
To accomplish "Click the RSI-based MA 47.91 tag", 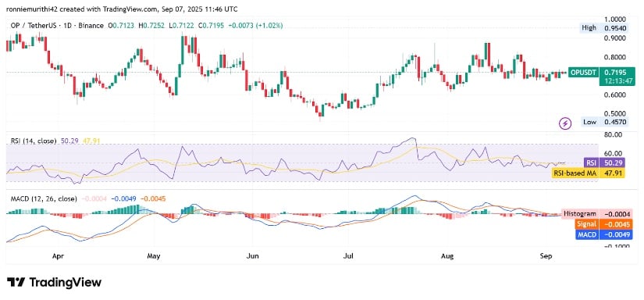I will [588, 173].
